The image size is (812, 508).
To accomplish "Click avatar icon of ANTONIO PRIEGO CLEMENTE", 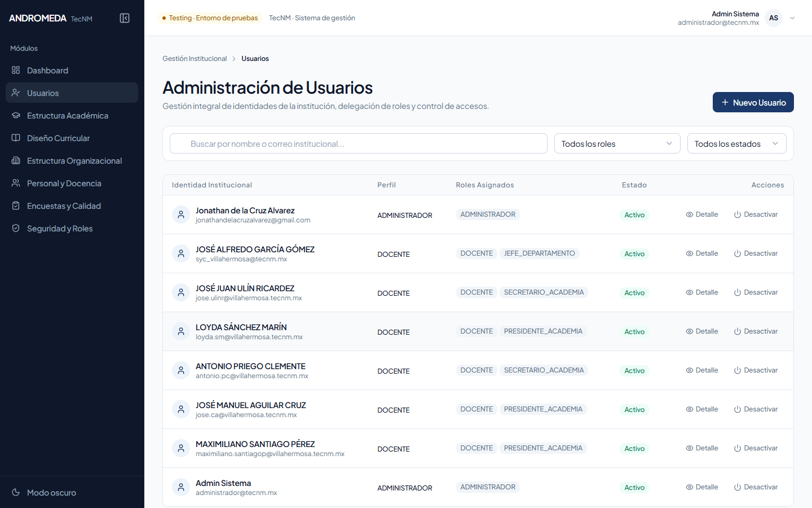I will click(x=181, y=370).
